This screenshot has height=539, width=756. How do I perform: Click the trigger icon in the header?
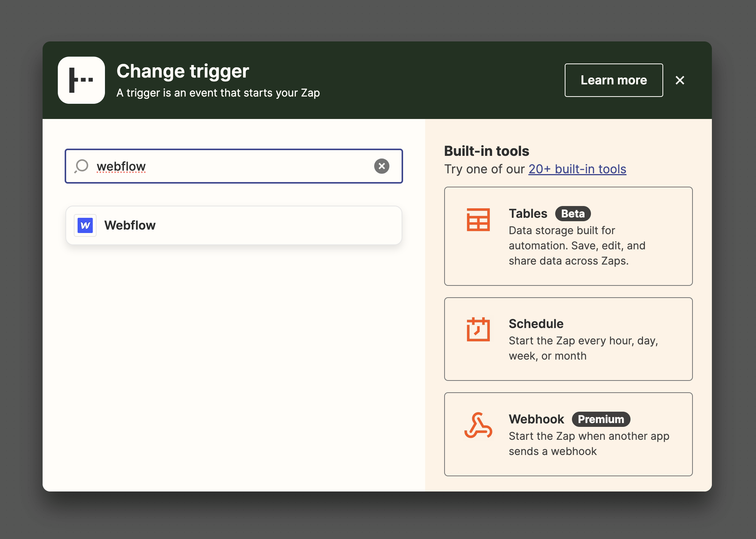(x=81, y=80)
